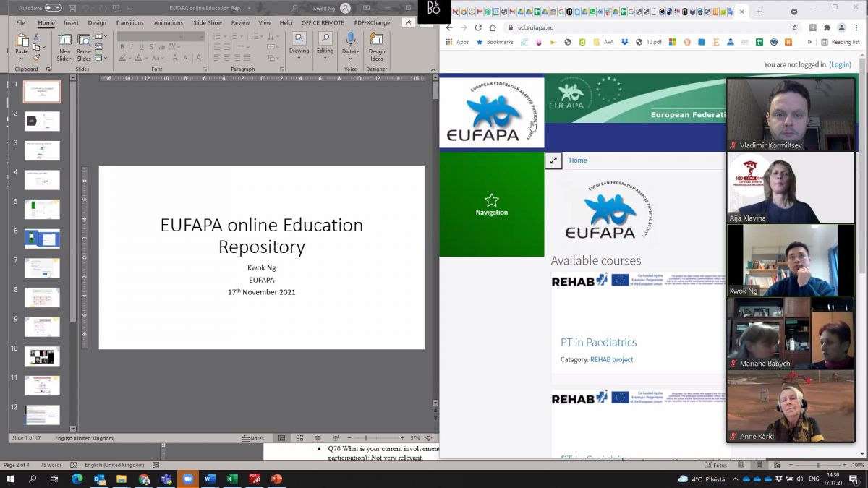Select Kwok Ng's video tile

[x=791, y=260]
